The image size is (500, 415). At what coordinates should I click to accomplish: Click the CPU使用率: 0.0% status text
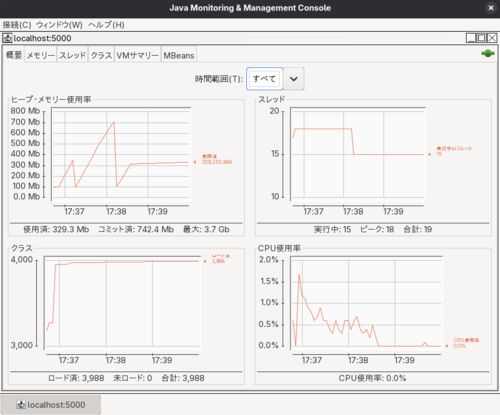pos(372,378)
